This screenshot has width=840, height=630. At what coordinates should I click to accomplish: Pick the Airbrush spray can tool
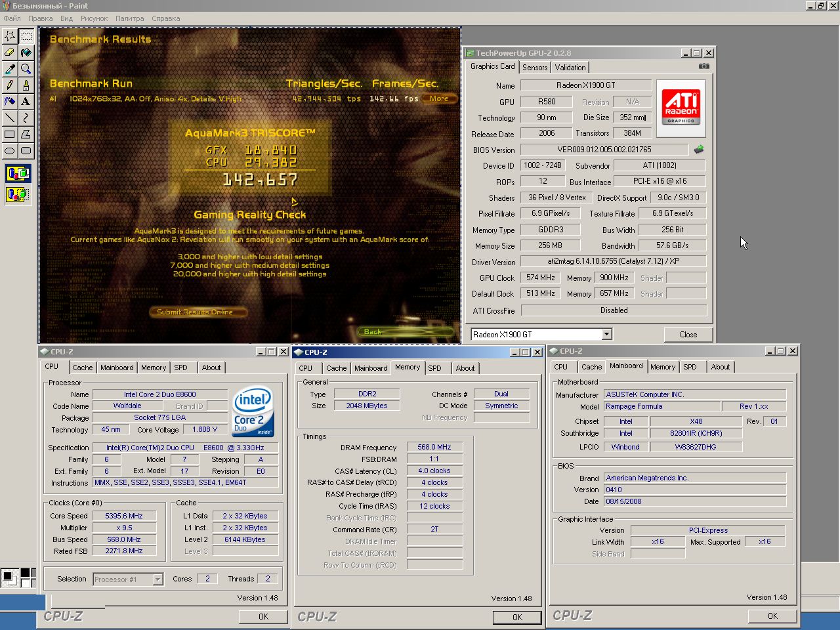click(x=10, y=101)
